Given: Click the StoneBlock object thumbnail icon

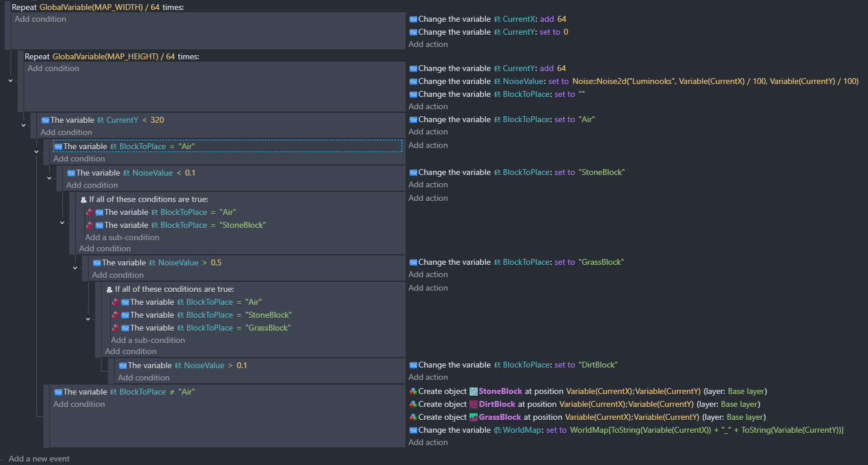Looking at the screenshot, I should (474, 392).
